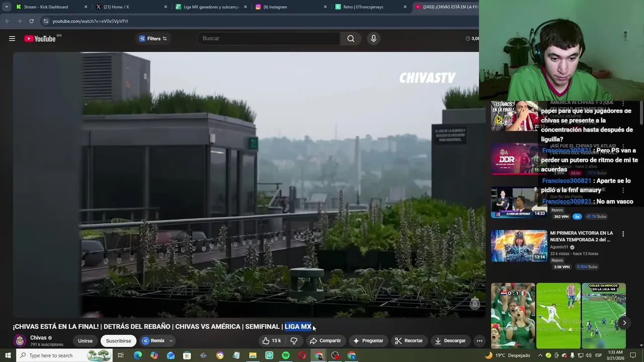644x362 pixels.
Task: Start voice search with the microphone icon
Action: 373,39
